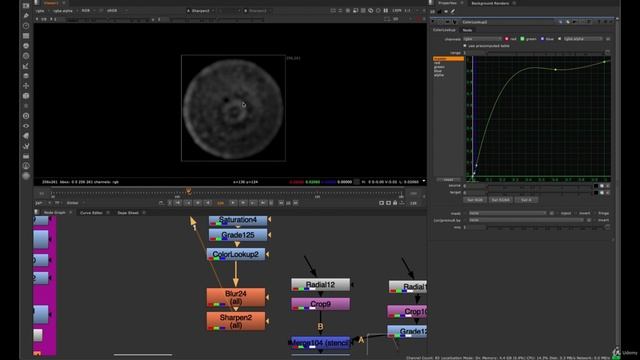
Task: Enable use precomputed table checkbox
Action: [x=465, y=46]
